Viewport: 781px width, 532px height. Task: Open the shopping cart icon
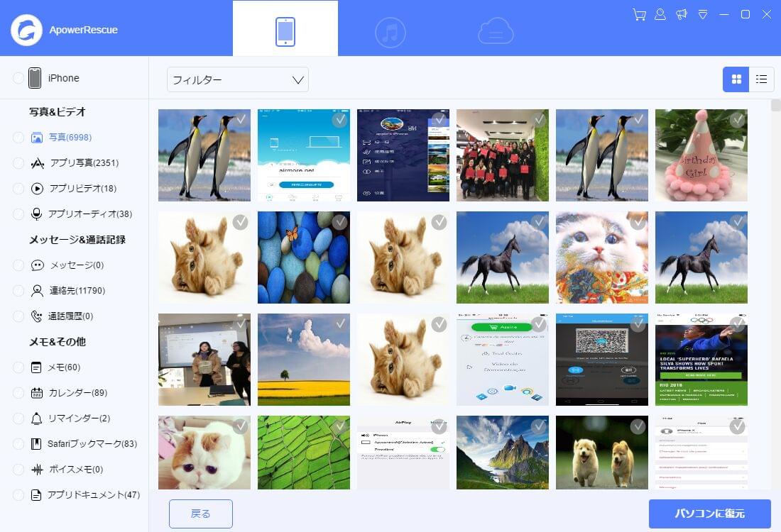point(639,15)
